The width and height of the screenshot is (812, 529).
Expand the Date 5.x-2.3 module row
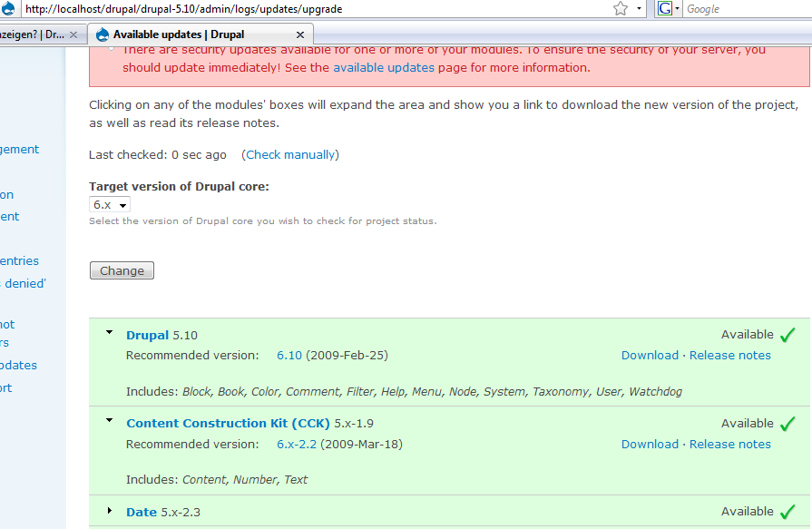[x=110, y=511]
